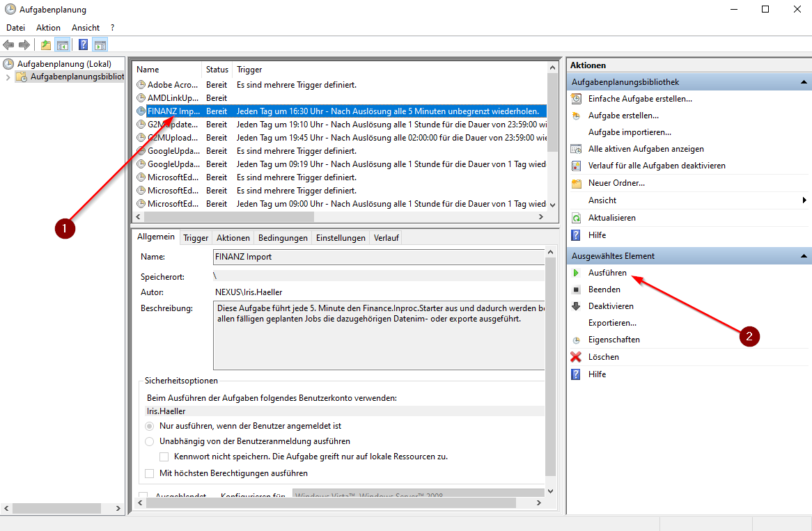Open the Ansicht submenu arrow in Aktionen

click(x=804, y=200)
